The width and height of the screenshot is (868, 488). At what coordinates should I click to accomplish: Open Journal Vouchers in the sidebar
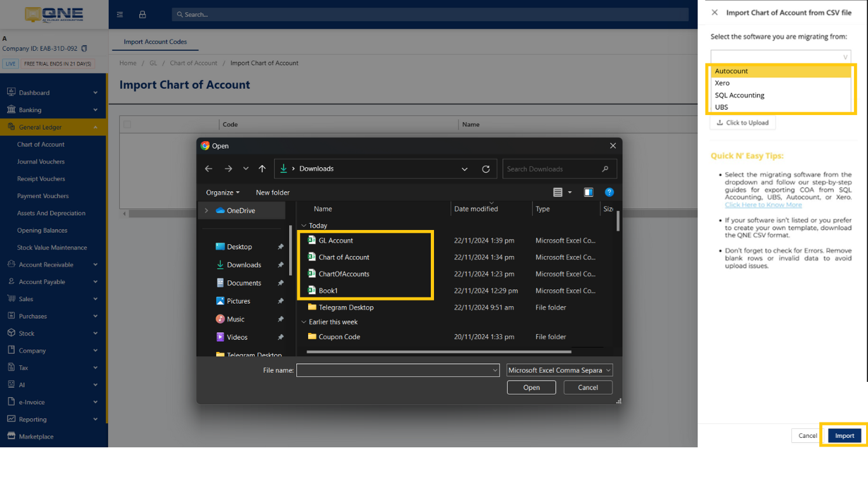41,161
